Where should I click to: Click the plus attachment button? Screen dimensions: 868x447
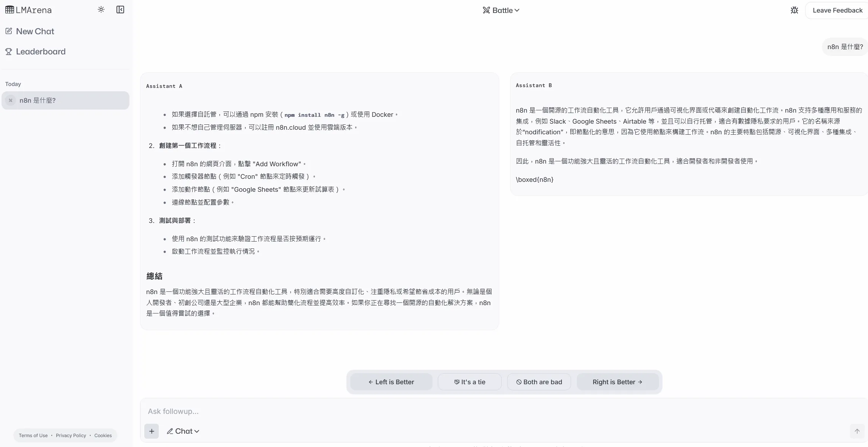(152, 431)
